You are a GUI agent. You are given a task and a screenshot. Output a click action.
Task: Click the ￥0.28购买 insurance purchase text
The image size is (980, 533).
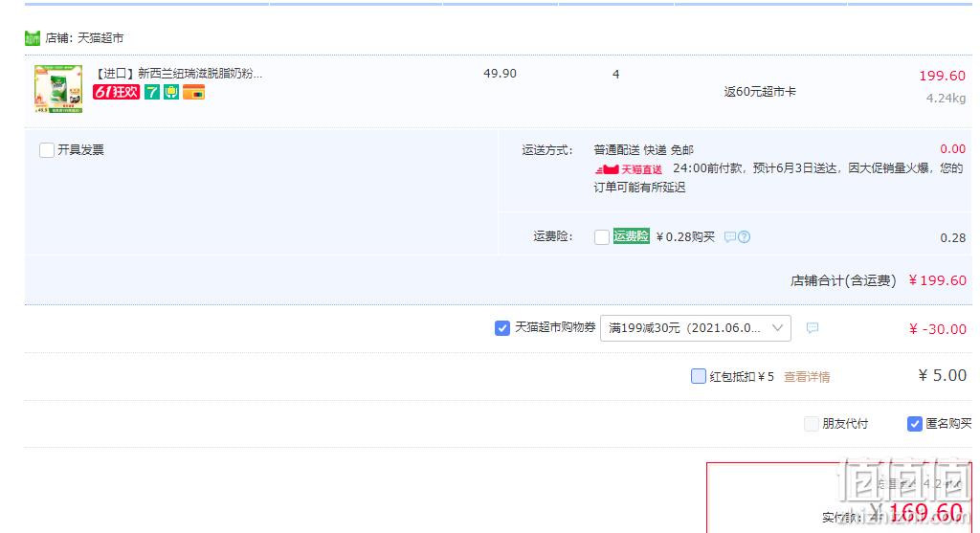click(x=685, y=236)
